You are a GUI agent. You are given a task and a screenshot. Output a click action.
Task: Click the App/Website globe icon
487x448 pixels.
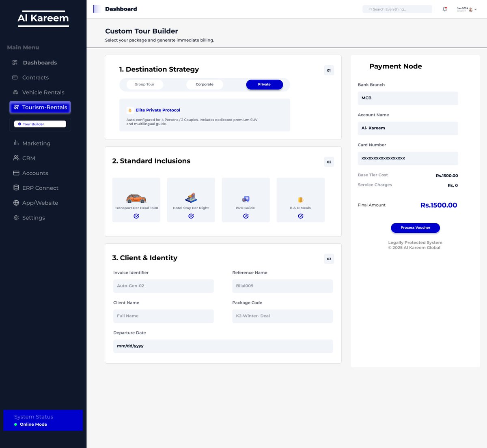(16, 203)
